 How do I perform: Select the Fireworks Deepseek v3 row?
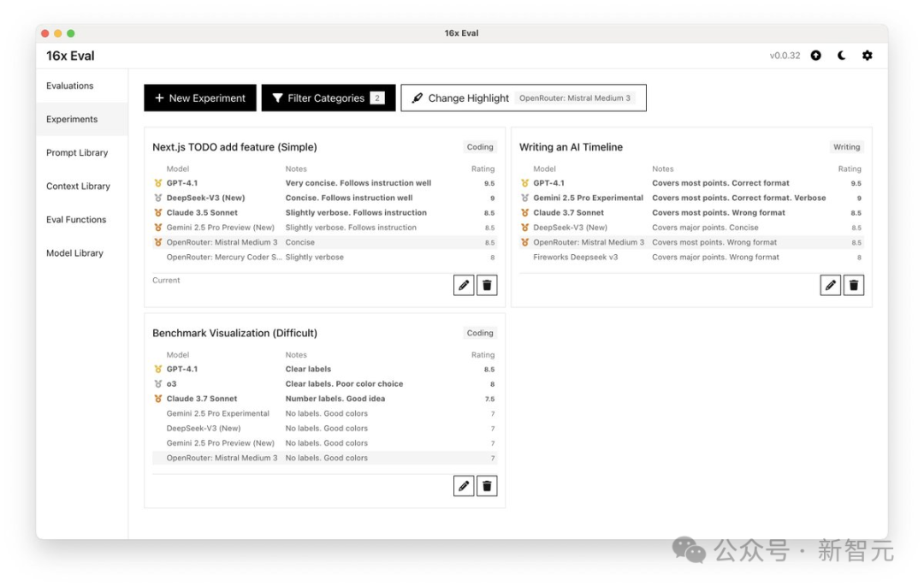click(x=691, y=258)
